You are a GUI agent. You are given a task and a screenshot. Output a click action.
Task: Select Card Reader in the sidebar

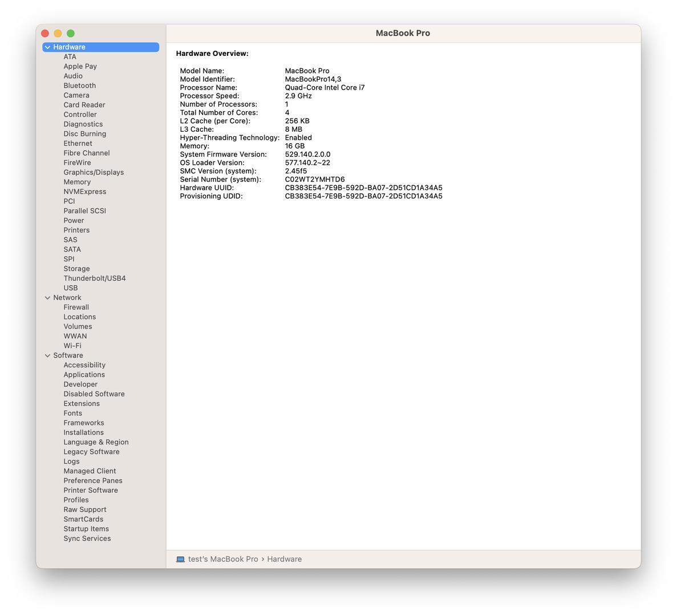84,105
